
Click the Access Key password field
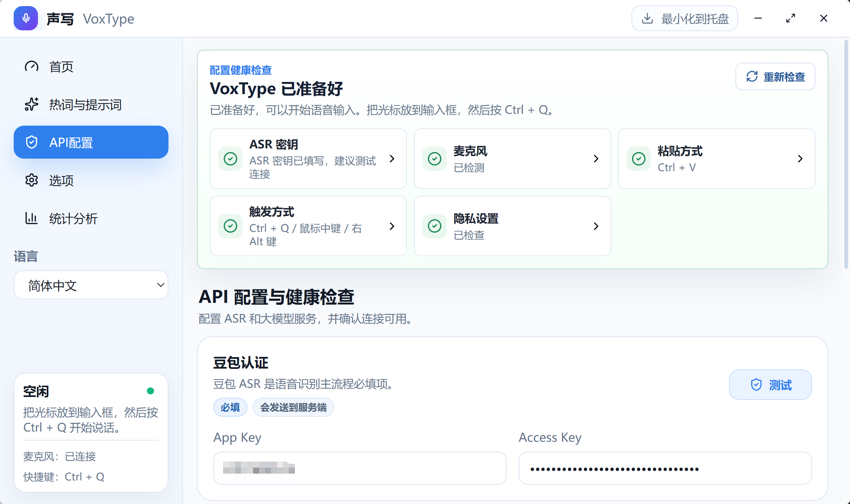[x=665, y=468]
